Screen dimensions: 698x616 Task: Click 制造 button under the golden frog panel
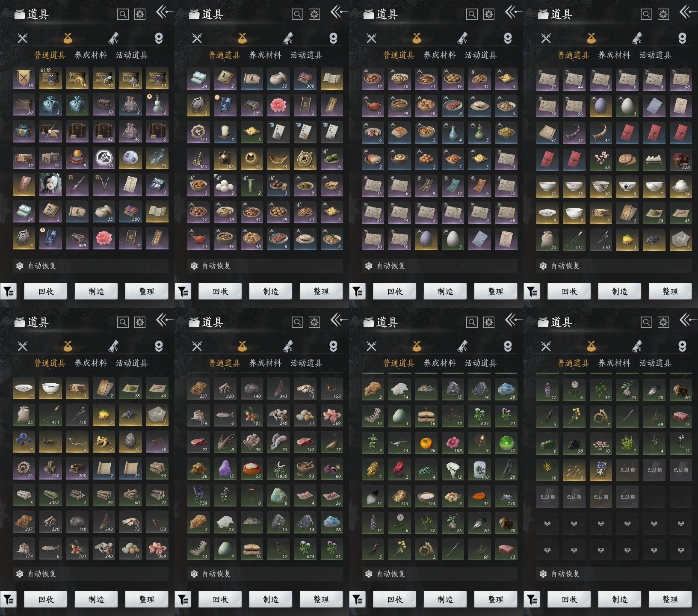coord(96,600)
